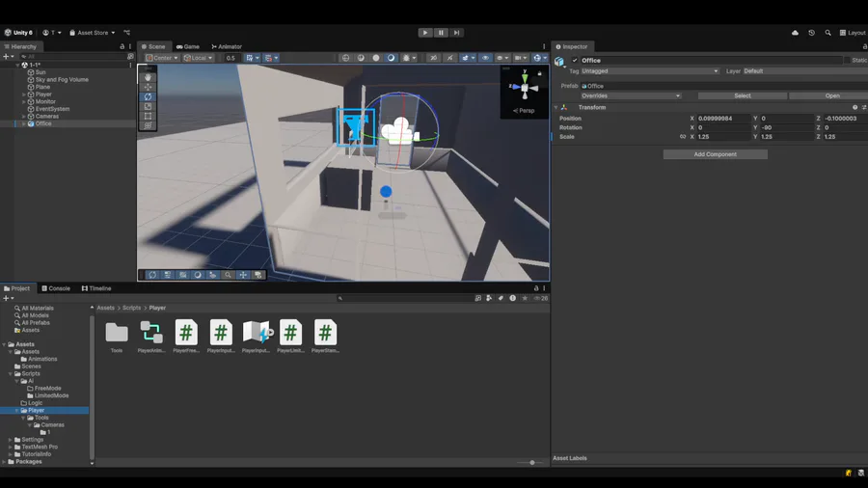This screenshot has height=488, width=868.
Task: Adjust the asset icon size slider
Action: point(531,463)
